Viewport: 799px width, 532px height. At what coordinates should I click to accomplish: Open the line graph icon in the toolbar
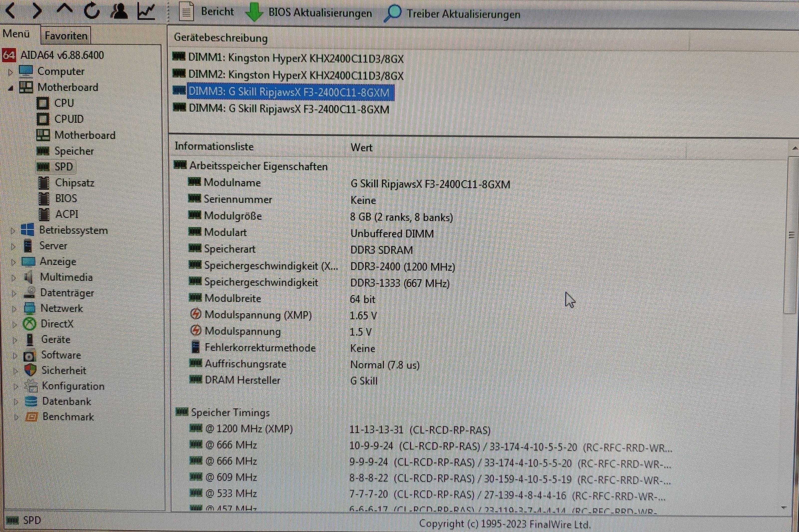tap(146, 11)
